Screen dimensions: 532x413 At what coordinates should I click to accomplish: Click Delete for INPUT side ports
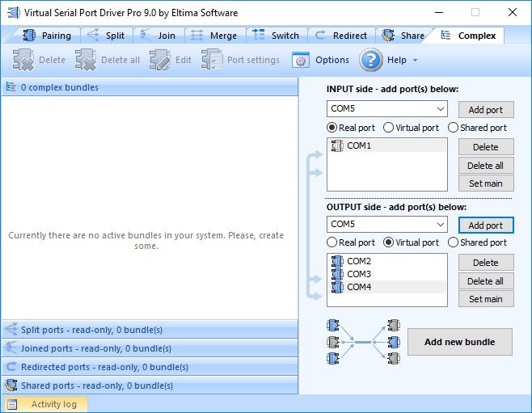point(486,147)
